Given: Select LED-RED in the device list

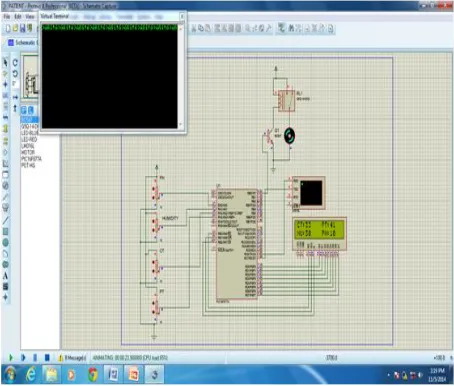Looking at the screenshot, I should tap(29, 139).
